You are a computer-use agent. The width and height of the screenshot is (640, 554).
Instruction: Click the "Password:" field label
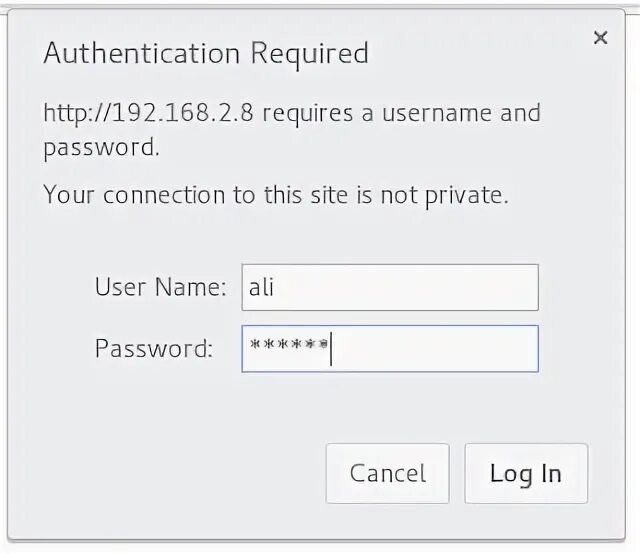click(x=154, y=348)
